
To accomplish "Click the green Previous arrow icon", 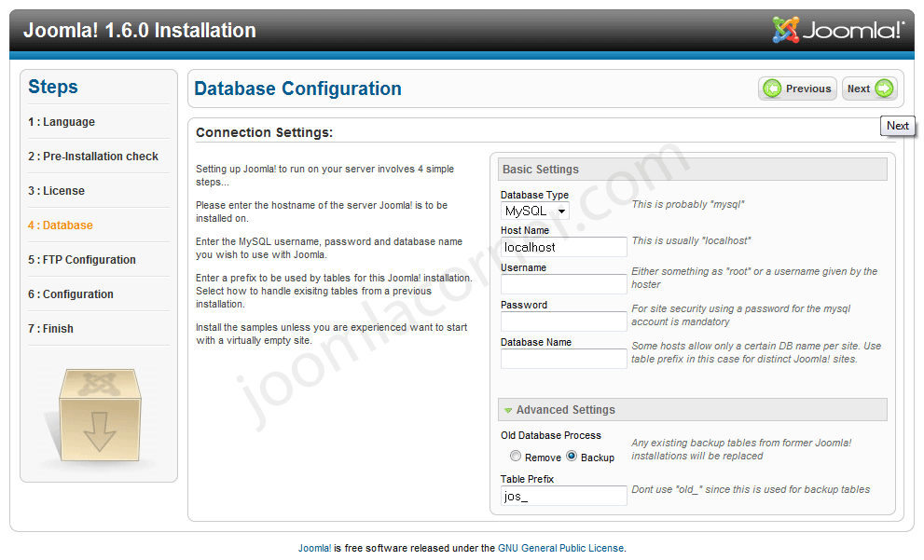I will pyautogui.click(x=771, y=89).
